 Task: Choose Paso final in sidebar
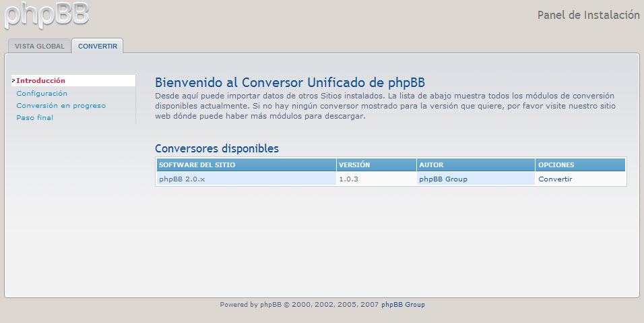click(34, 118)
